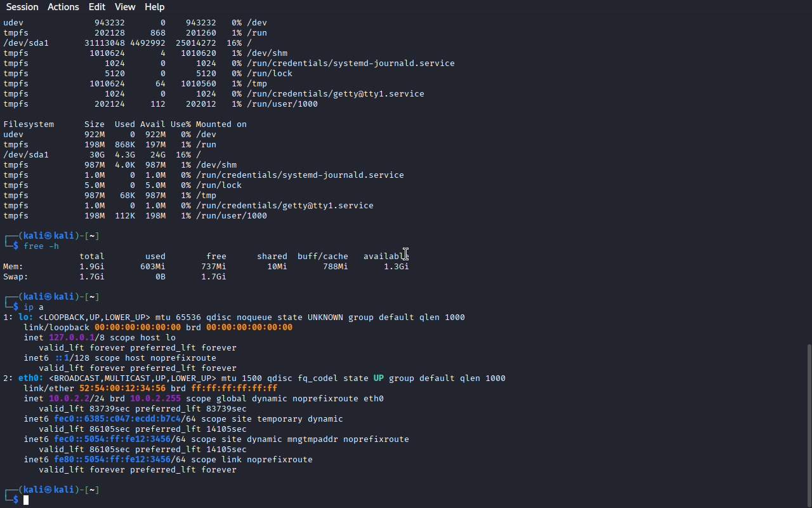Click the green UP state of eth0
Image resolution: width=812 pixels, height=508 pixels.
coord(379,378)
